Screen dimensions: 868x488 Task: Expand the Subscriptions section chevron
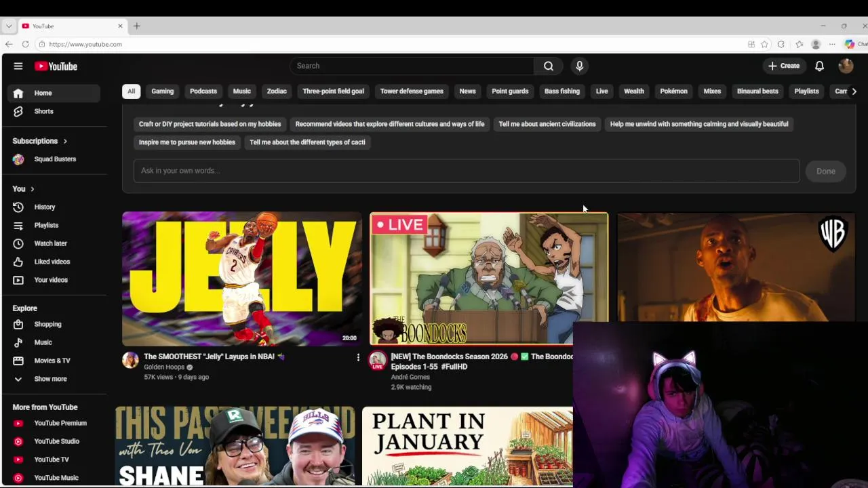point(65,141)
